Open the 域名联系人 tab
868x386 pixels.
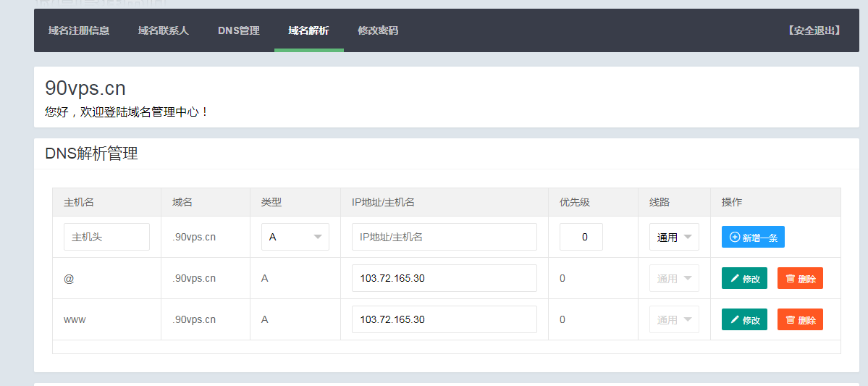click(x=164, y=30)
